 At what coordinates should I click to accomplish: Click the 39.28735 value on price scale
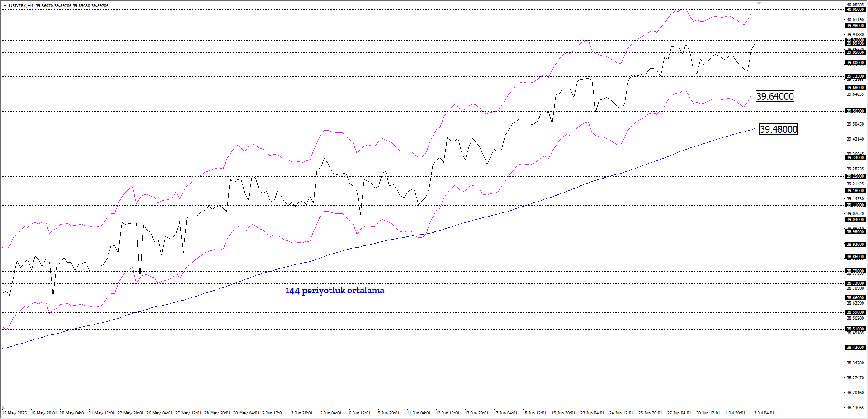pos(855,169)
